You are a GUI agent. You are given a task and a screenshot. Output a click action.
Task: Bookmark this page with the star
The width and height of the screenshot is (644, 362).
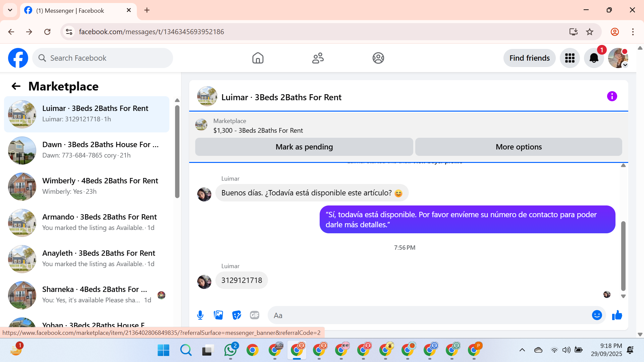[590, 32]
